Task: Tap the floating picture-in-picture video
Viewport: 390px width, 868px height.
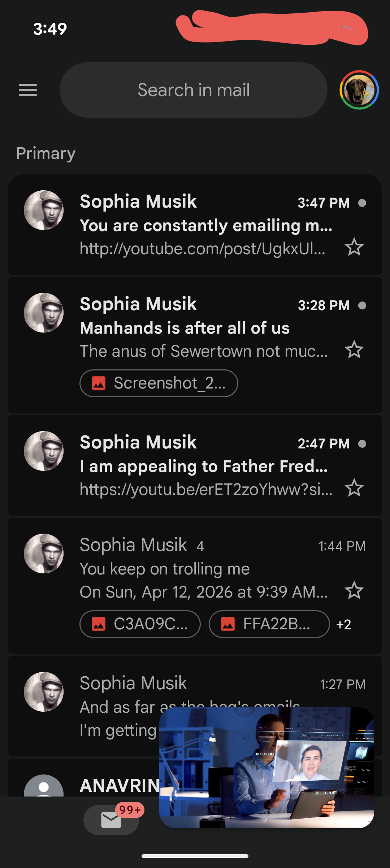Action: click(x=266, y=767)
